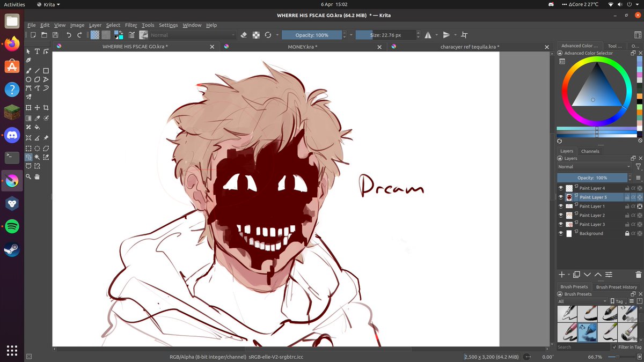Select the Move tool
This screenshot has height=362, width=644.
pos(37,107)
